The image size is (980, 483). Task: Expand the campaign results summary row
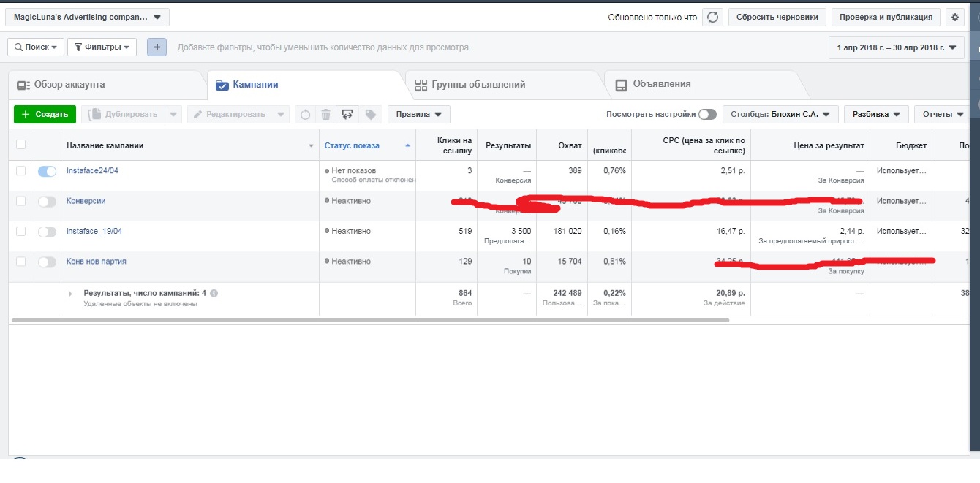point(71,293)
